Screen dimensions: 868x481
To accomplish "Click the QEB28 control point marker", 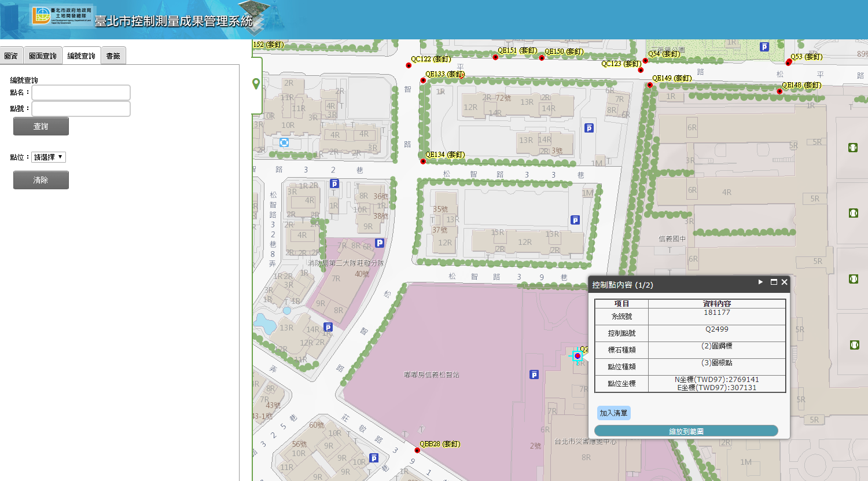I will click(417, 450).
